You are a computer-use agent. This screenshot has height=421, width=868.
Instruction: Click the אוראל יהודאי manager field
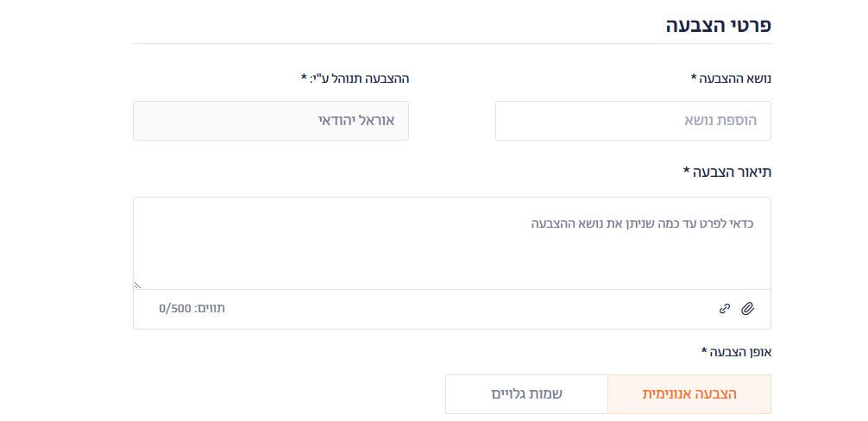(x=271, y=121)
